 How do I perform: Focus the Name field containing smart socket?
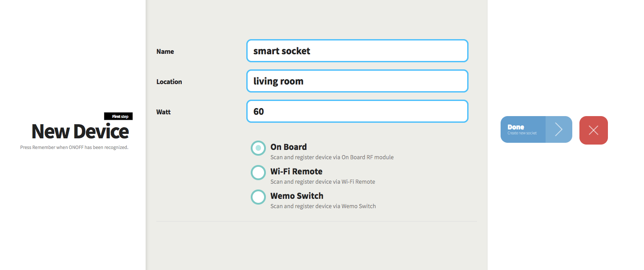[x=357, y=51]
